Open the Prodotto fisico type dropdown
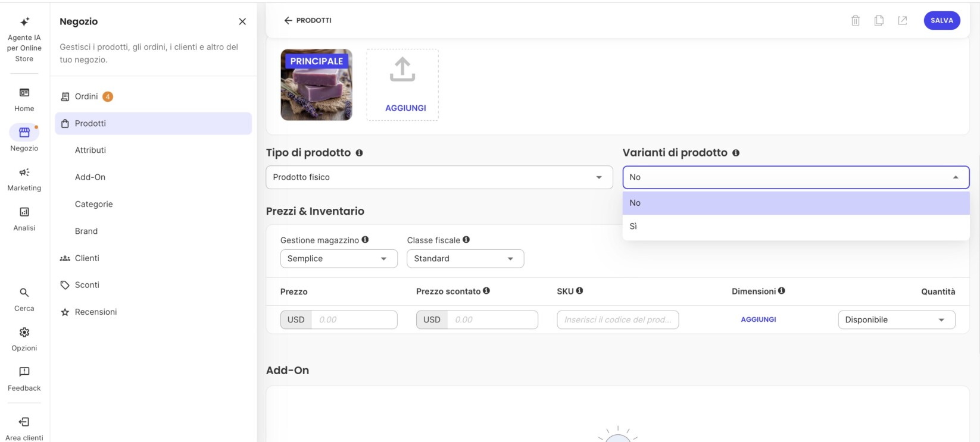This screenshot has width=980, height=442. point(439,177)
